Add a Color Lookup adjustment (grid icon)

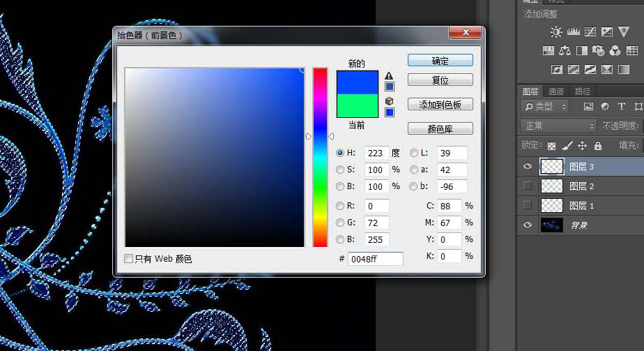tap(631, 50)
